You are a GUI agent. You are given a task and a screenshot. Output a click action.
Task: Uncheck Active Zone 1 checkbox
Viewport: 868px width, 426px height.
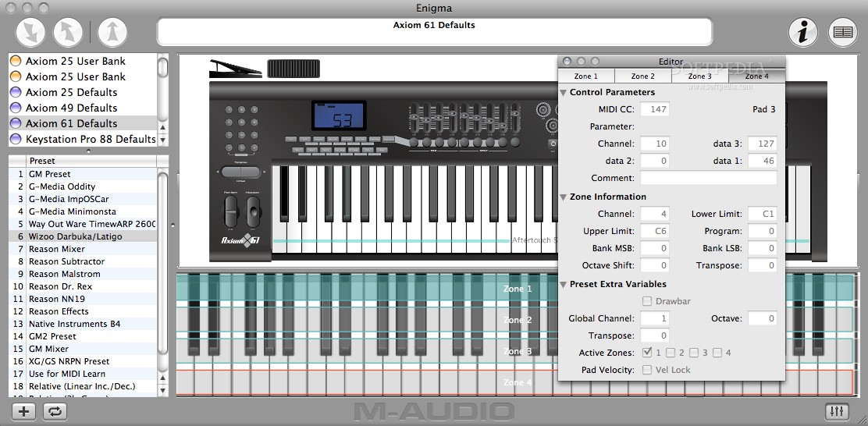click(x=647, y=353)
